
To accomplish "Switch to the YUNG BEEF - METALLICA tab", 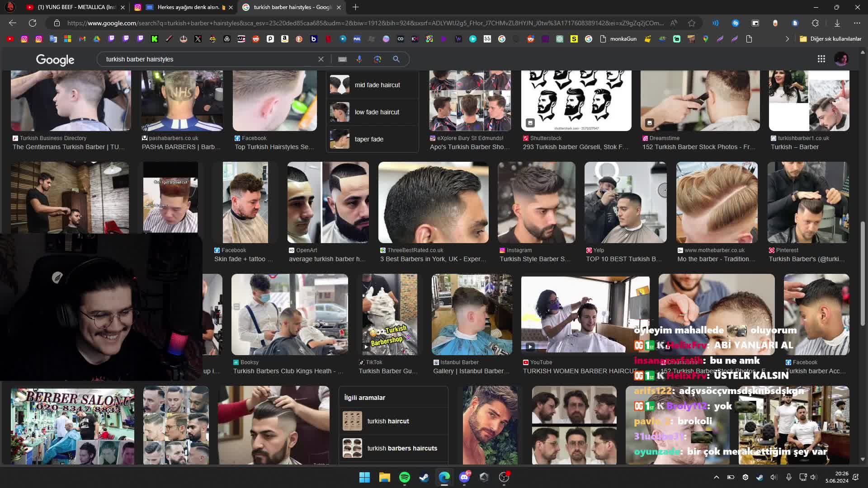I will pyautogui.click(x=72, y=7).
